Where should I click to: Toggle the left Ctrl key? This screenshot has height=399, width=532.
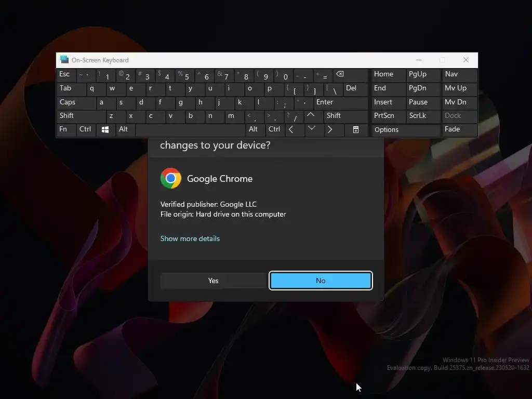click(86, 129)
